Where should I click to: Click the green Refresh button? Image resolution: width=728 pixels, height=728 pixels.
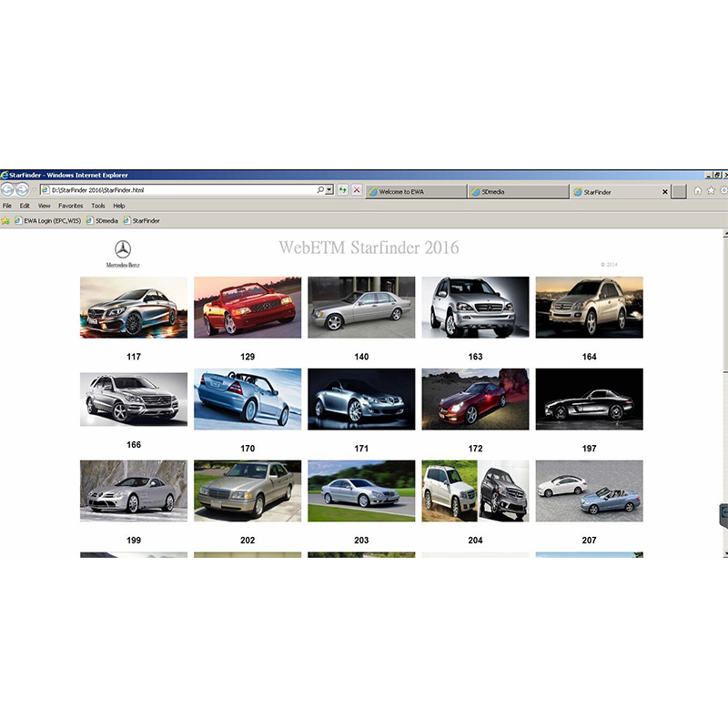point(343,190)
